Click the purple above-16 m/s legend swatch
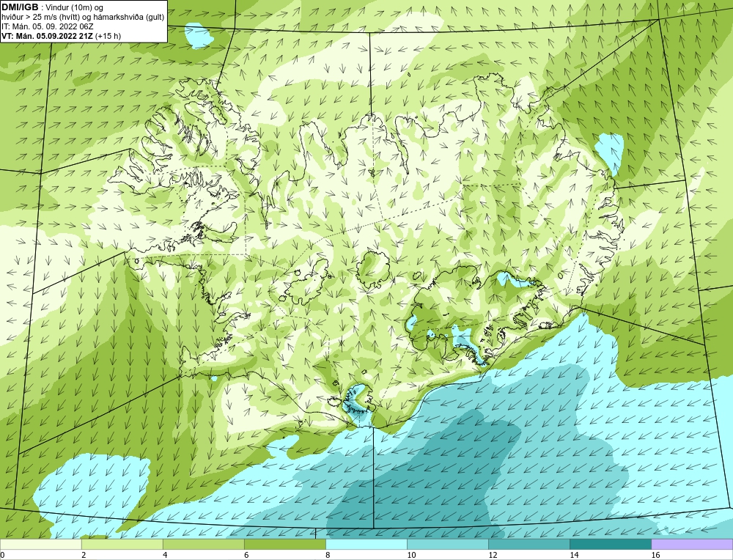This screenshot has height=560, width=733. (692, 544)
